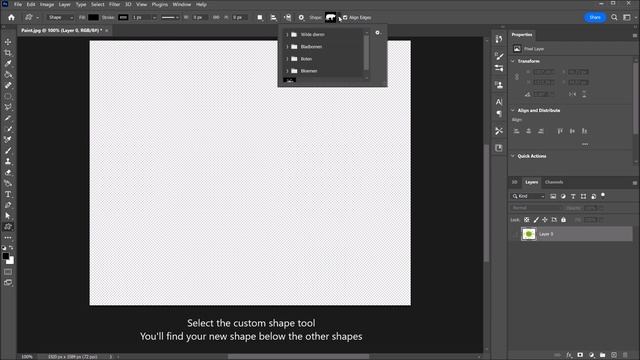Select the Custom Shape tool in toolbar
640x360 pixels.
pos(8,227)
